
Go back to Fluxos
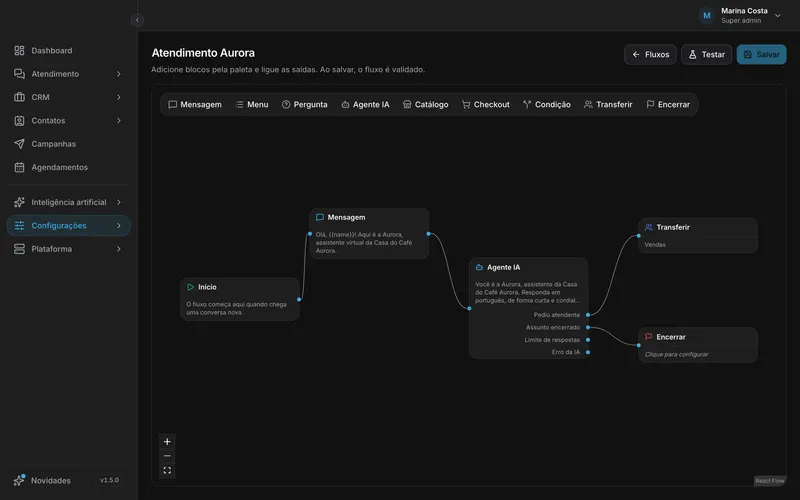651,55
